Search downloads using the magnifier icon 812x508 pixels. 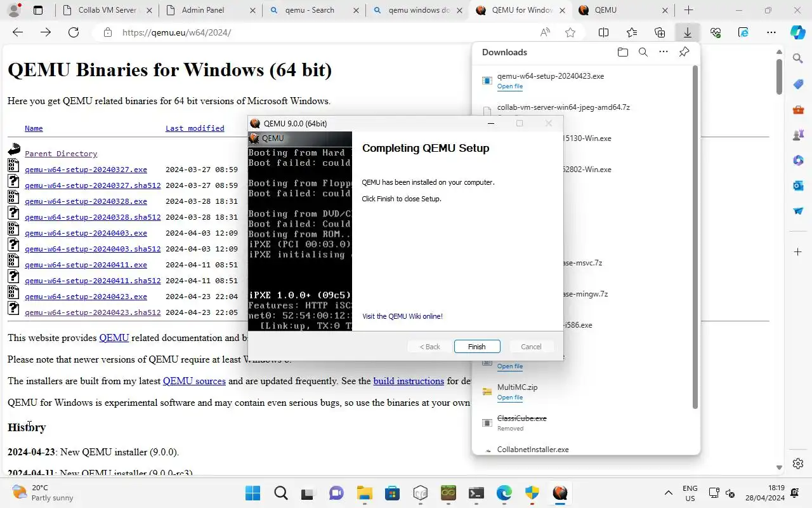point(643,52)
